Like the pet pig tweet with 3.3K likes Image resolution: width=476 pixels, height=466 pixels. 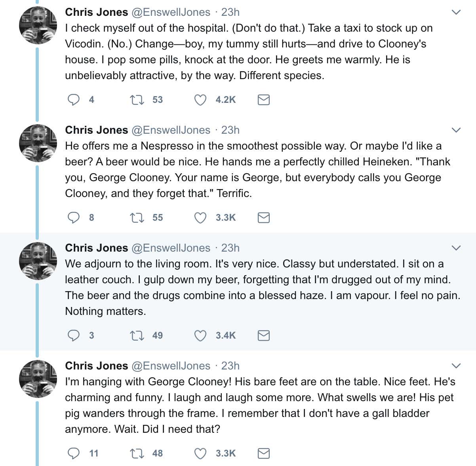click(200, 453)
